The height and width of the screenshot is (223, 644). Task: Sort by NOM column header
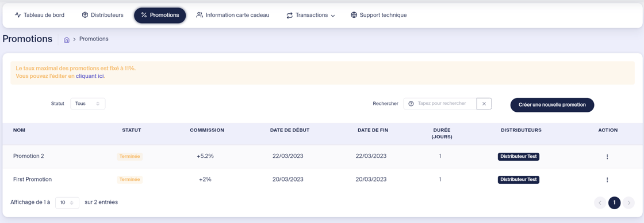(x=20, y=130)
